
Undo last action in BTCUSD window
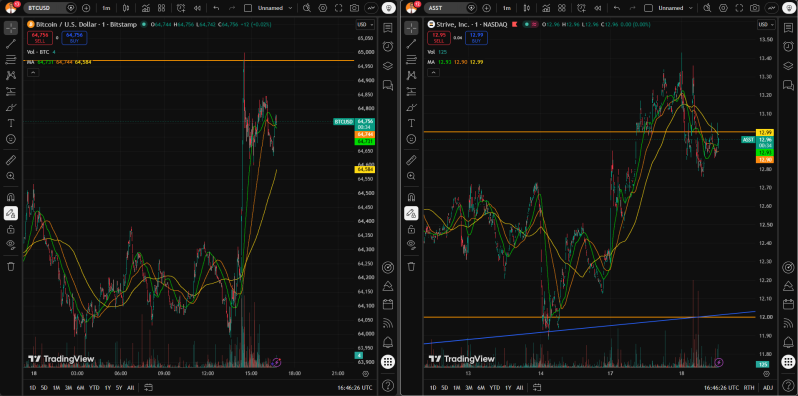pos(216,8)
